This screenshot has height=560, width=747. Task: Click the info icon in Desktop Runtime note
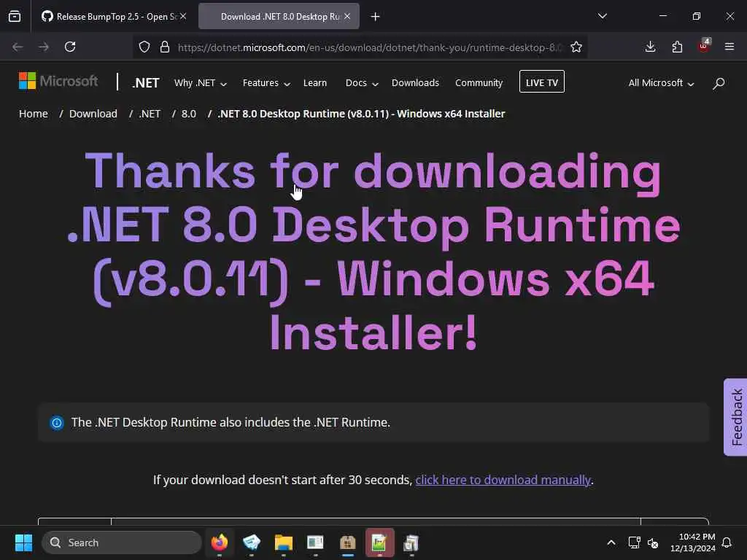(57, 422)
